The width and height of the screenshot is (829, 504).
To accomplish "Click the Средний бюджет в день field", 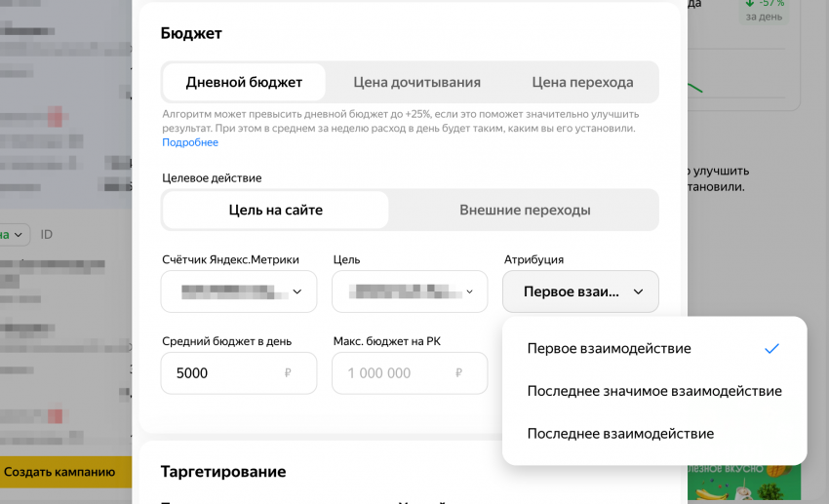I will coord(224,373).
